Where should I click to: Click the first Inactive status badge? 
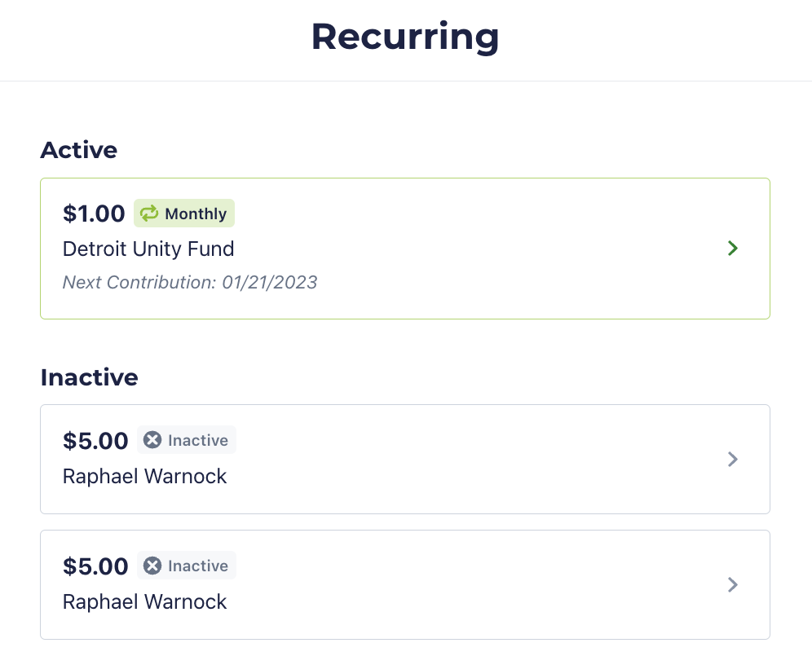point(187,440)
